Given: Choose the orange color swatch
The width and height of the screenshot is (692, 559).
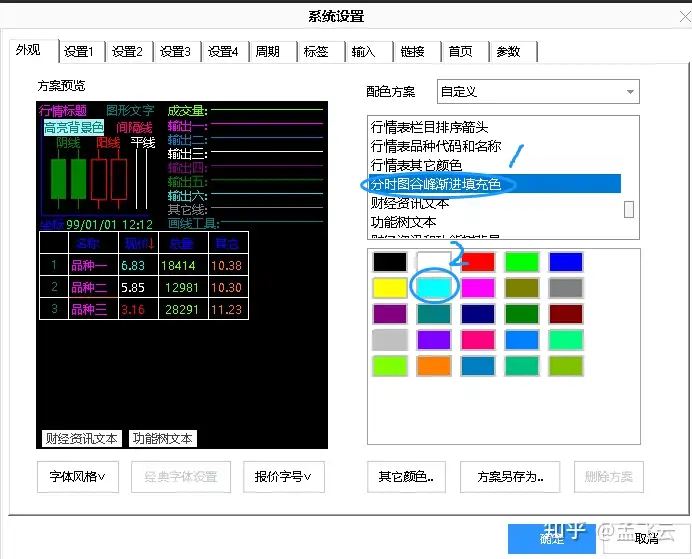Looking at the screenshot, I should point(434,366).
